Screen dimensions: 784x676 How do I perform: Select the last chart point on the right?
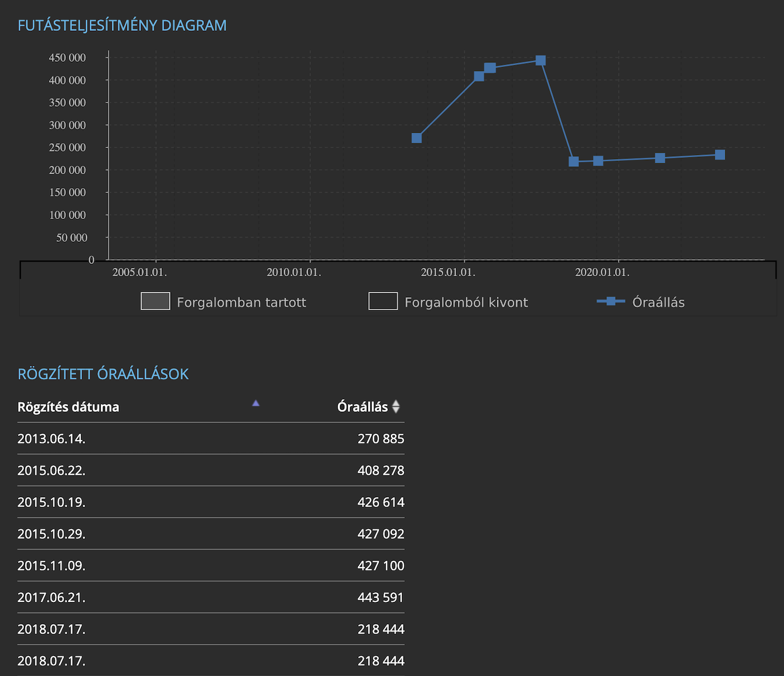[720, 154]
